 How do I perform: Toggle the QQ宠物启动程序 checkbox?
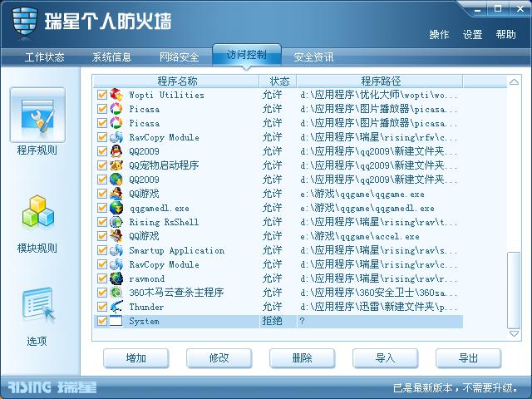[x=101, y=165]
